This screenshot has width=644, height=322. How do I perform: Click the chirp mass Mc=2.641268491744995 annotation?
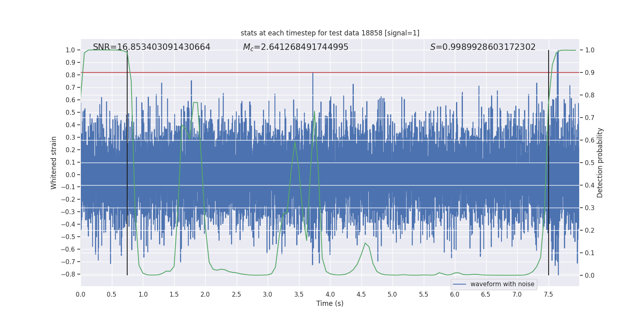[296, 47]
